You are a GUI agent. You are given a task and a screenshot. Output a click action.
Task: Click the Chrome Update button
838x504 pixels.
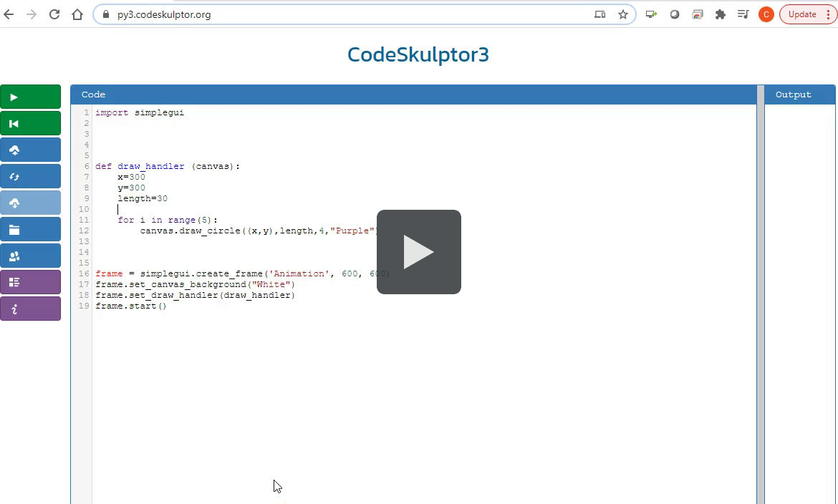click(808, 14)
